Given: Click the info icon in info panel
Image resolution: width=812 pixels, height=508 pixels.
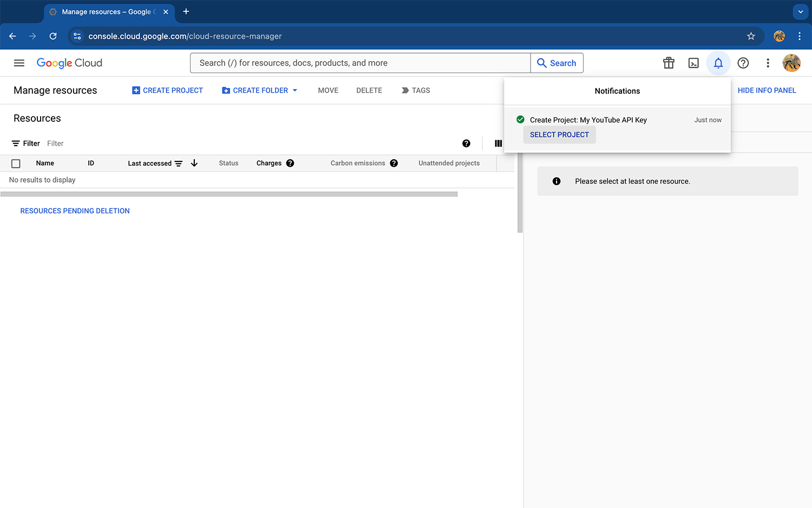Looking at the screenshot, I should pyautogui.click(x=556, y=181).
